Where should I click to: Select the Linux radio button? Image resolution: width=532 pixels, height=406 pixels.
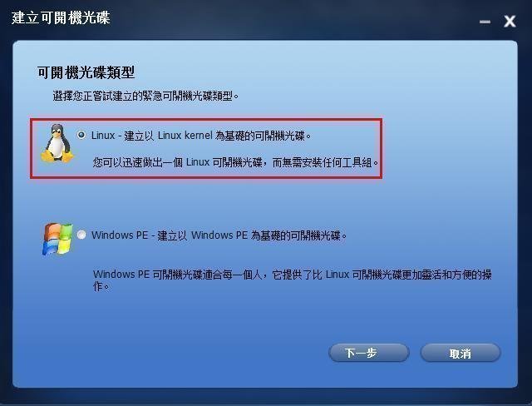point(81,135)
